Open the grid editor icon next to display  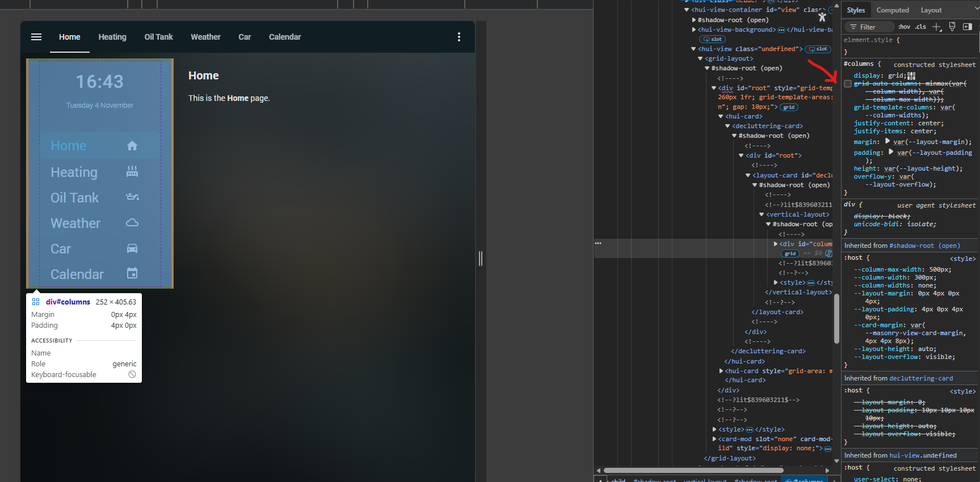point(911,75)
